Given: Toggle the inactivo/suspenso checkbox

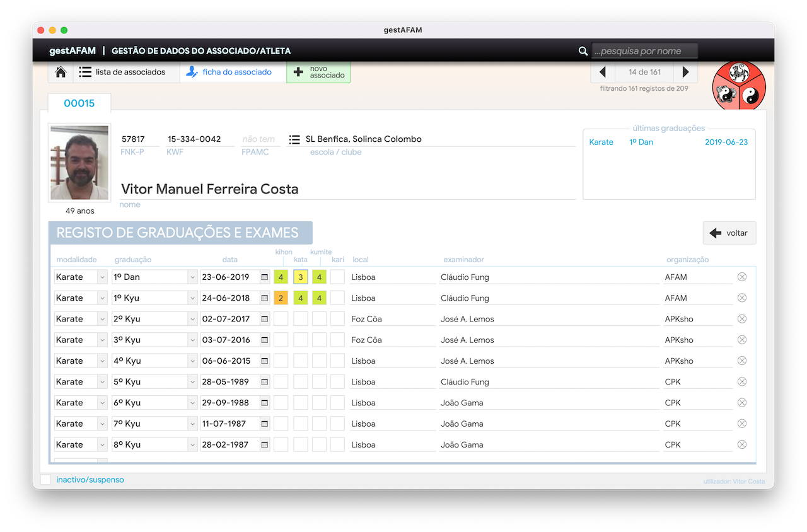Looking at the screenshot, I should 45,480.
